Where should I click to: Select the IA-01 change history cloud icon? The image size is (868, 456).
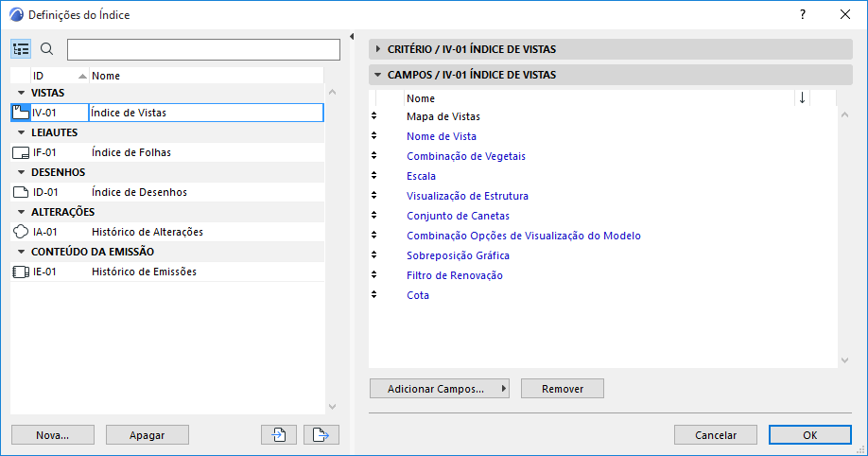(21, 232)
